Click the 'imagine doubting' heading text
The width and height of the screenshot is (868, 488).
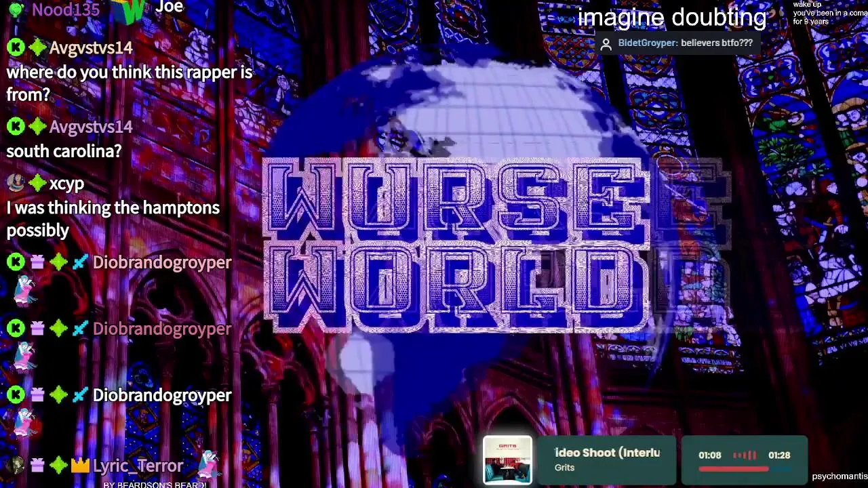[x=671, y=18]
